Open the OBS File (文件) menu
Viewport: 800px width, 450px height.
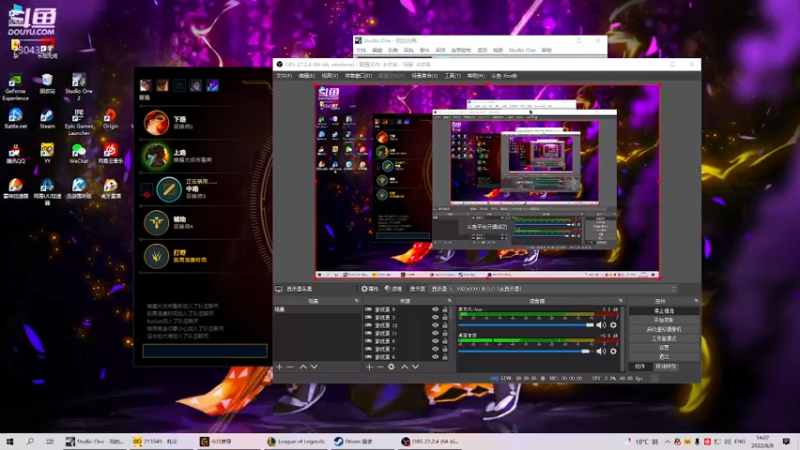[284, 76]
